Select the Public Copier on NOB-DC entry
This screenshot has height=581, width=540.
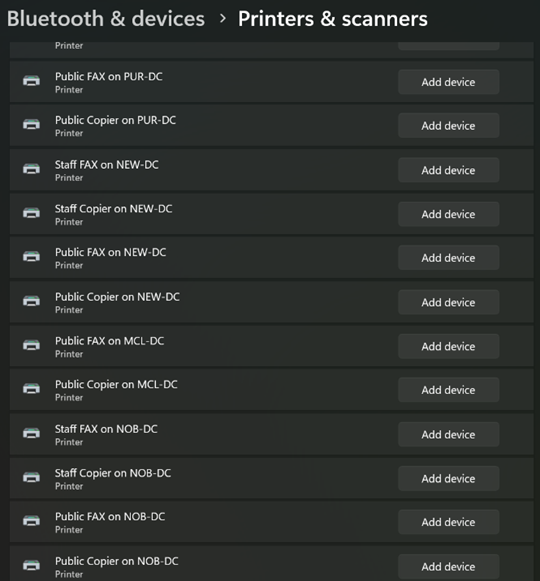pyautogui.click(x=272, y=565)
